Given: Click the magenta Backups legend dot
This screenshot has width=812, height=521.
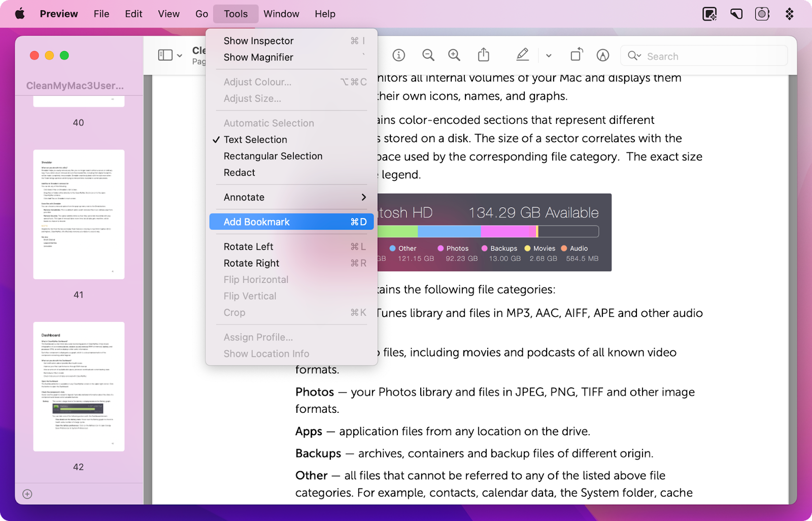Looking at the screenshot, I should coord(485,248).
